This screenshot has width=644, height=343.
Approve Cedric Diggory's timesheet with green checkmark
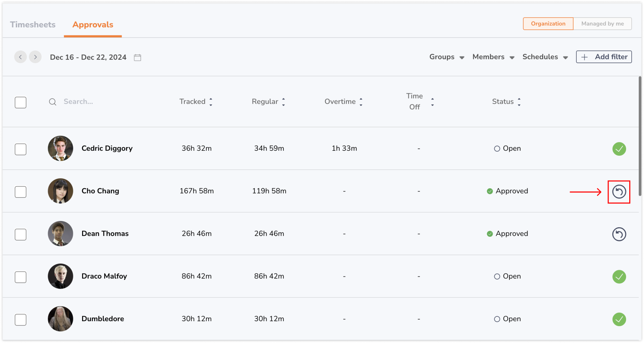point(619,149)
